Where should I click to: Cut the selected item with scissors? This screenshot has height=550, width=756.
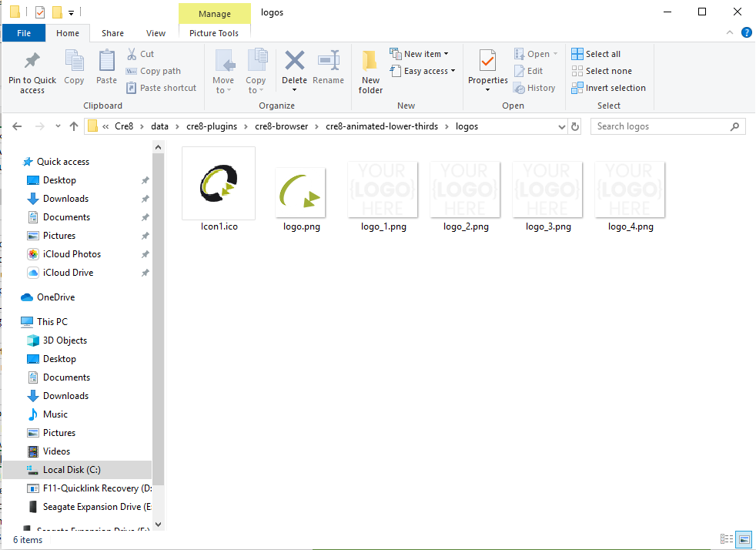[x=140, y=54]
